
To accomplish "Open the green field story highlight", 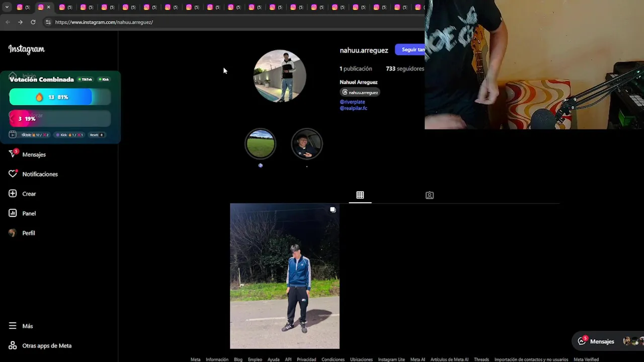I will 260,144.
